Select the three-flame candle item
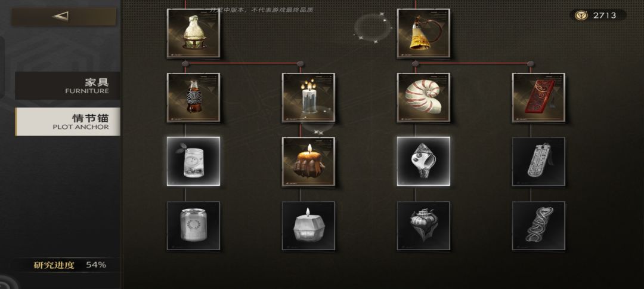This screenshot has width=644, height=289. click(x=308, y=97)
